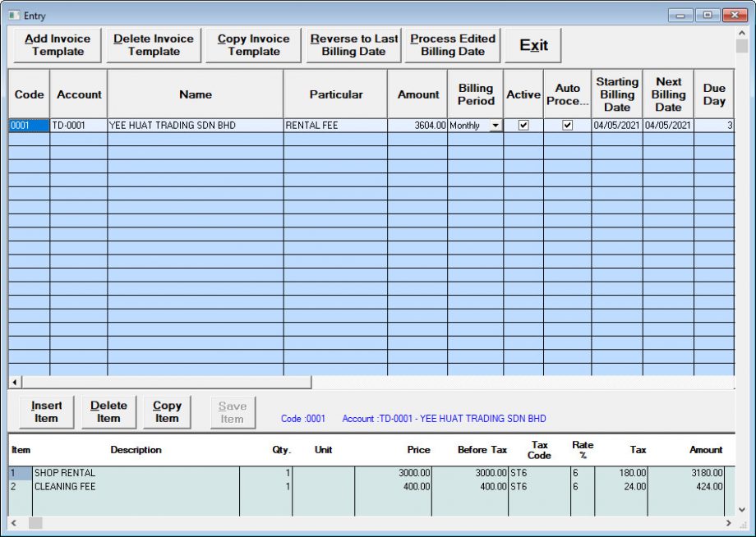Click Process Edited Billing Date
Image resolution: width=756 pixels, height=537 pixels.
point(453,45)
